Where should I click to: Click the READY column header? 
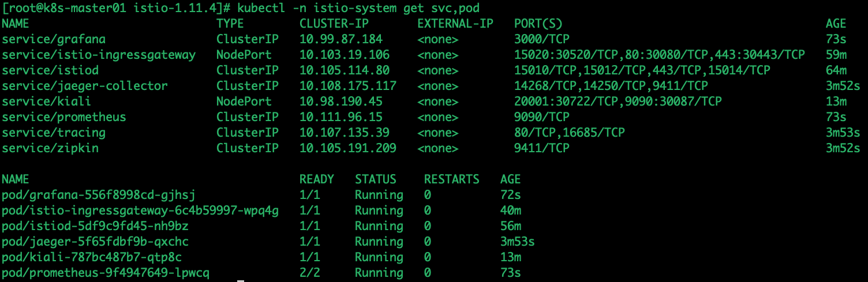tap(317, 179)
